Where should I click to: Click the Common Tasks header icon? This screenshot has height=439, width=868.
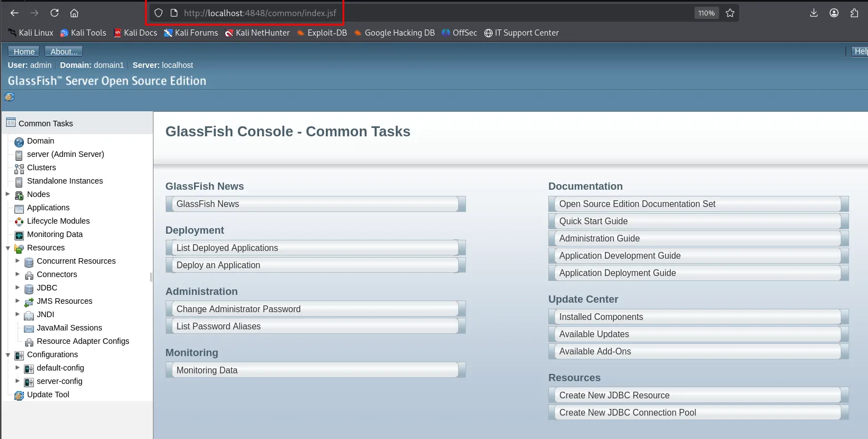click(11, 122)
